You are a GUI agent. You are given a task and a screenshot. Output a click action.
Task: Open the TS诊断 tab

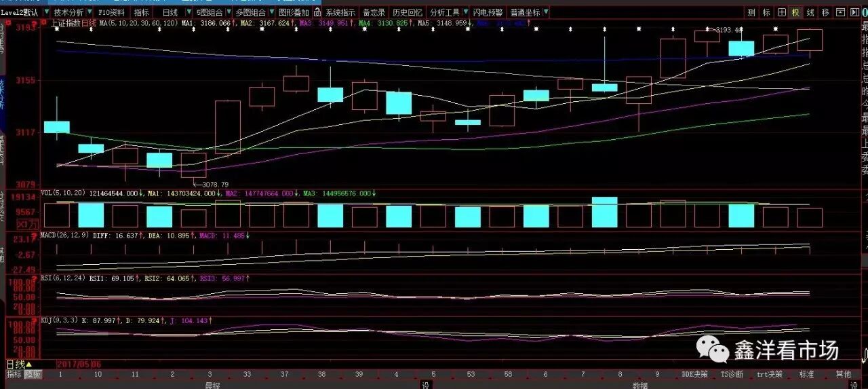click(732, 374)
